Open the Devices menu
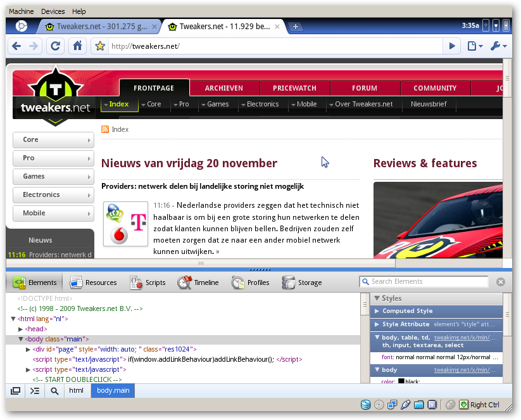 pyautogui.click(x=53, y=11)
